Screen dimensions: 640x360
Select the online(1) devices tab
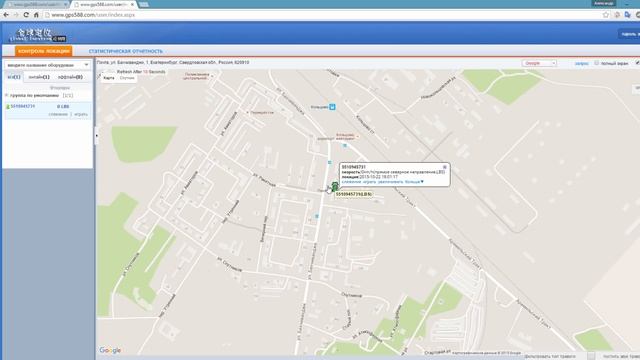tap(39, 77)
